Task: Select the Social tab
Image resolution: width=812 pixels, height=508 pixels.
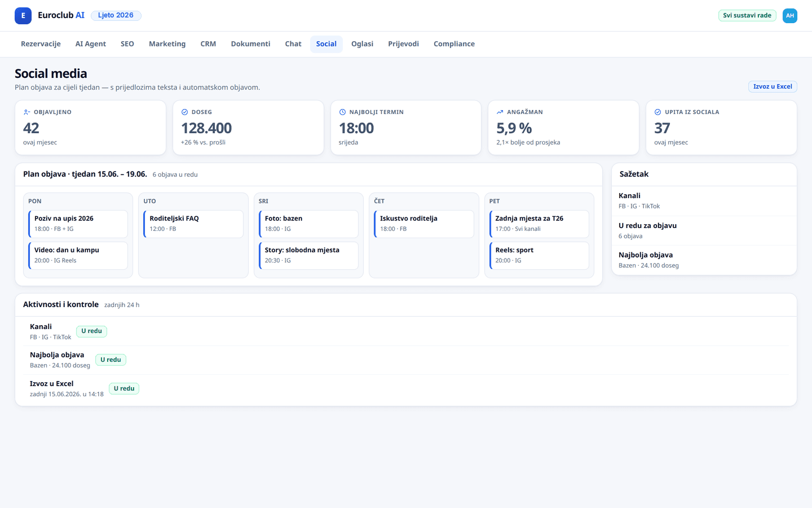Action: point(326,44)
